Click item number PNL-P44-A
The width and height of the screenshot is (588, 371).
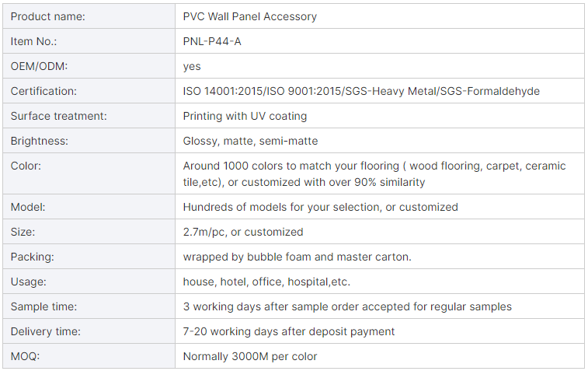(212, 41)
